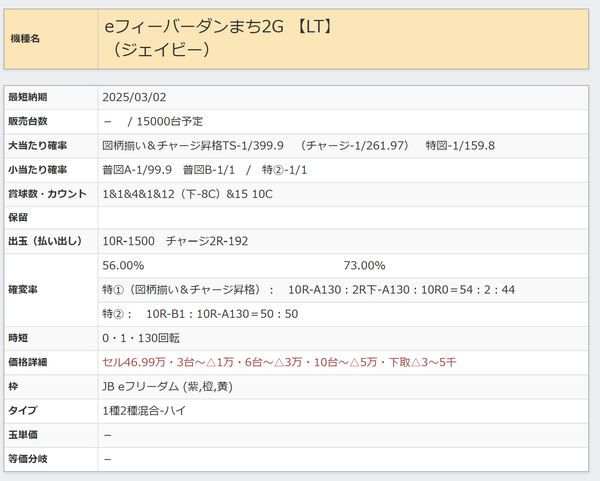Select the 確変率 label
The height and width of the screenshot is (481, 600).
pyautogui.click(x=23, y=290)
